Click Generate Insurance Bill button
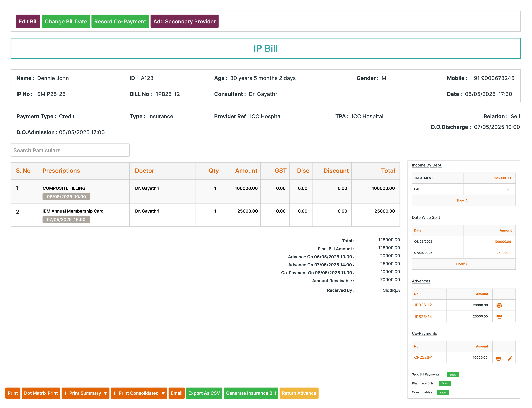The height and width of the screenshot is (408, 532). tap(251, 393)
